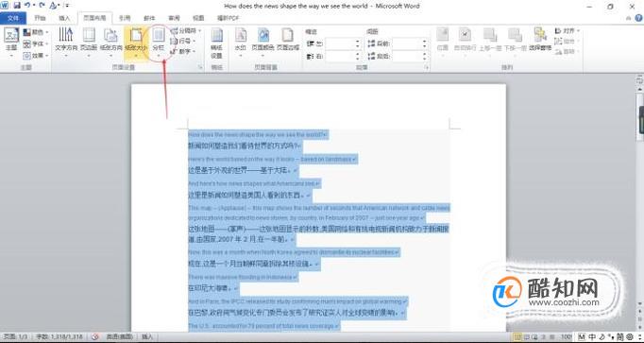Open the Margins (页边距) menu
This screenshot has width=644, height=343.
tap(89, 41)
